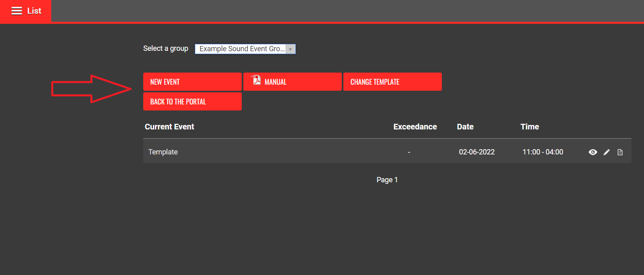The height and width of the screenshot is (275, 644).
Task: Click the Template row exceedance dash value
Action: point(409,152)
